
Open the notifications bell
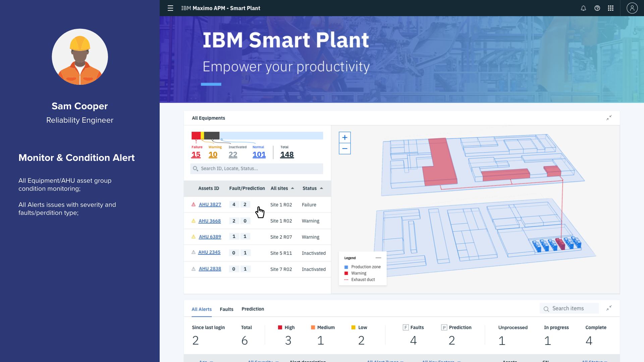coord(583,8)
